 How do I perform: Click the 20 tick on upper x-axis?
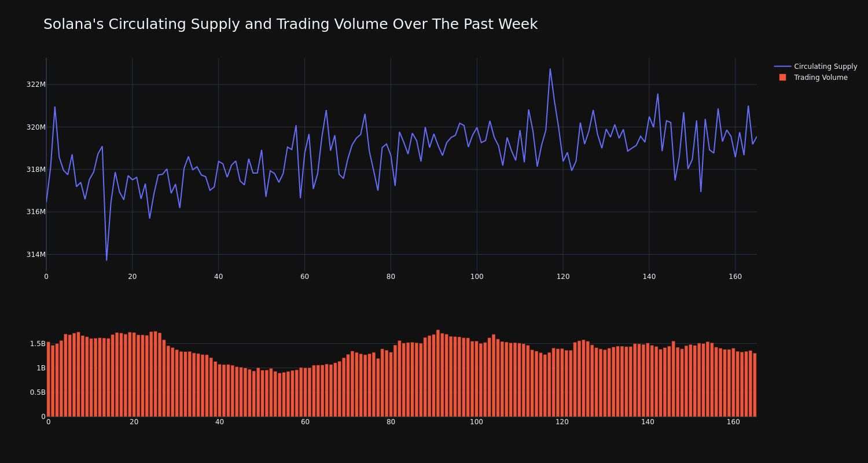[133, 277]
